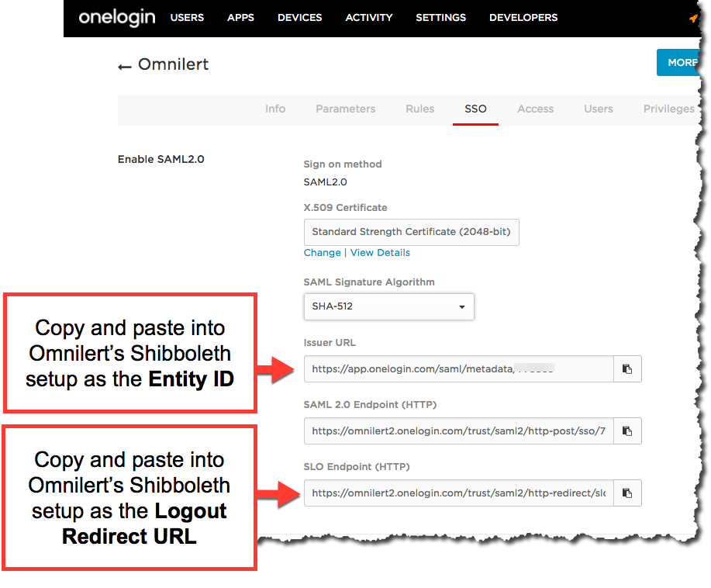Switch to the Rules tab
The image size is (711, 588).
coord(420,109)
